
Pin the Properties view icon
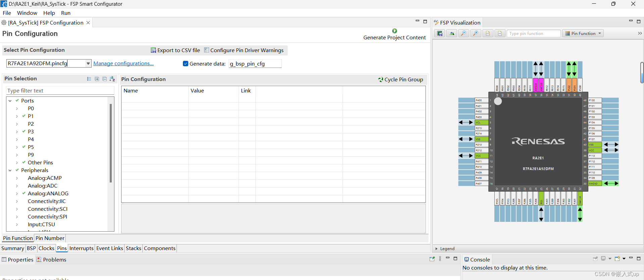coord(432,259)
